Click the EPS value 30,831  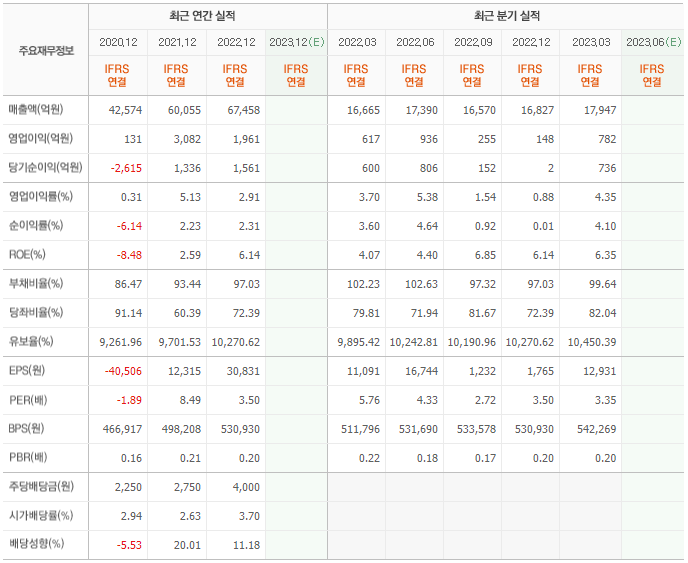click(x=243, y=371)
